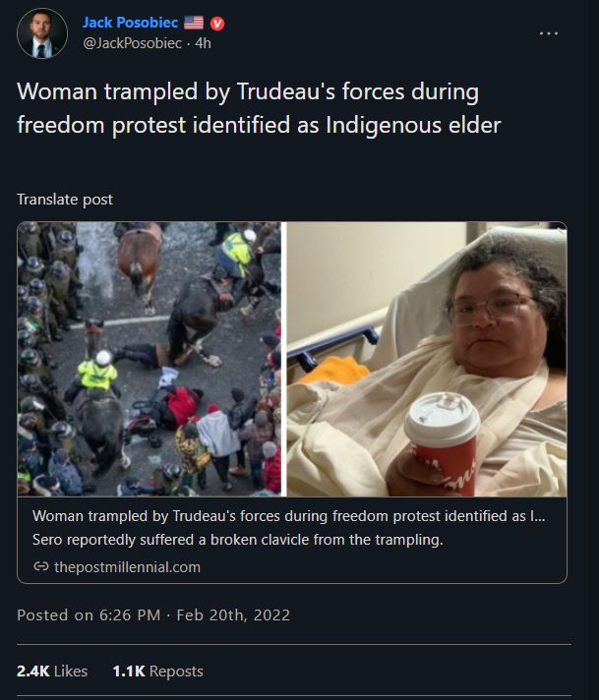Click the 4h post timestamp
Screen dimensions: 599x700
(203, 43)
